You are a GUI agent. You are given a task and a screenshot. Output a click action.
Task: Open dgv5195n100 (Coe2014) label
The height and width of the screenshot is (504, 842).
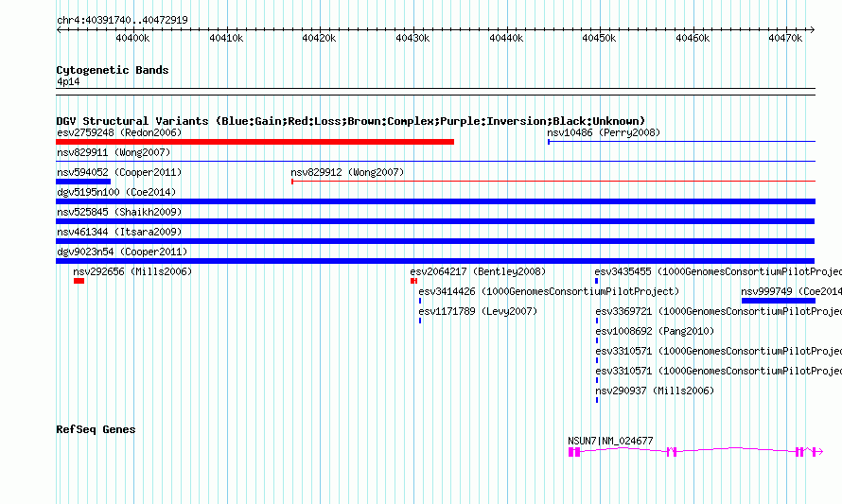point(116,192)
